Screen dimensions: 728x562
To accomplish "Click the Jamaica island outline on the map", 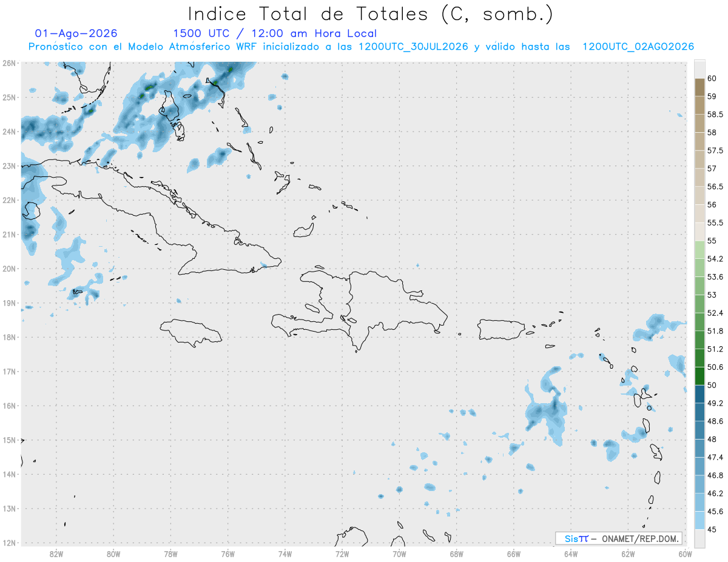I will coord(190,332).
